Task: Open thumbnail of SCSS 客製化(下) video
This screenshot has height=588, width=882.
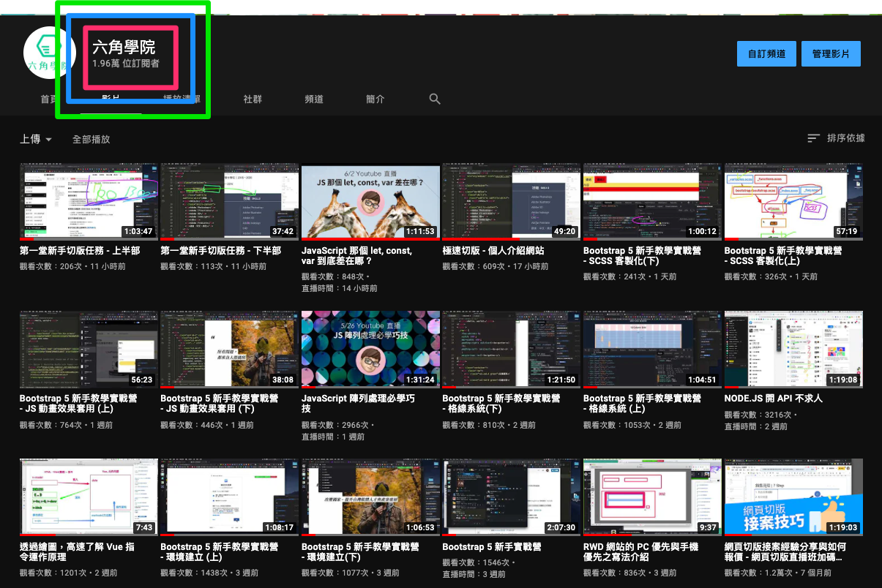Action: pyautogui.click(x=652, y=202)
